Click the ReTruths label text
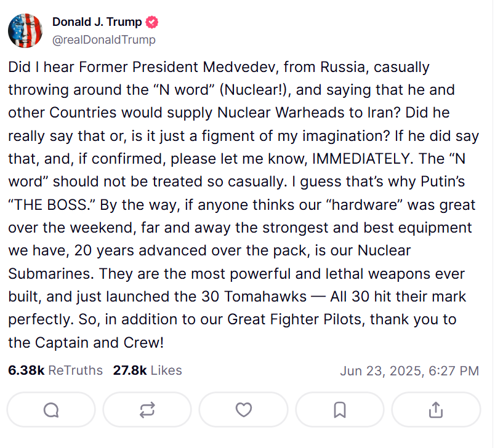495x448 pixels. click(x=76, y=370)
